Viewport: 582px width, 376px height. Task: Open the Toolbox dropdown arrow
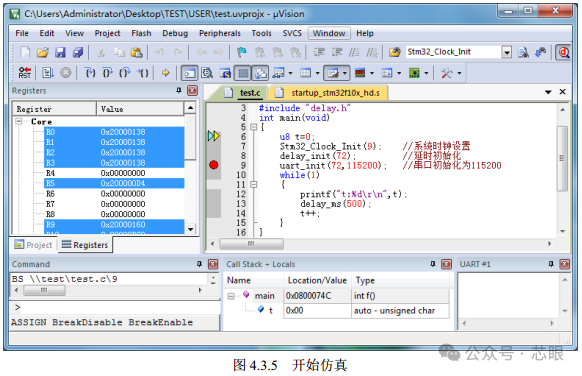coord(459,73)
